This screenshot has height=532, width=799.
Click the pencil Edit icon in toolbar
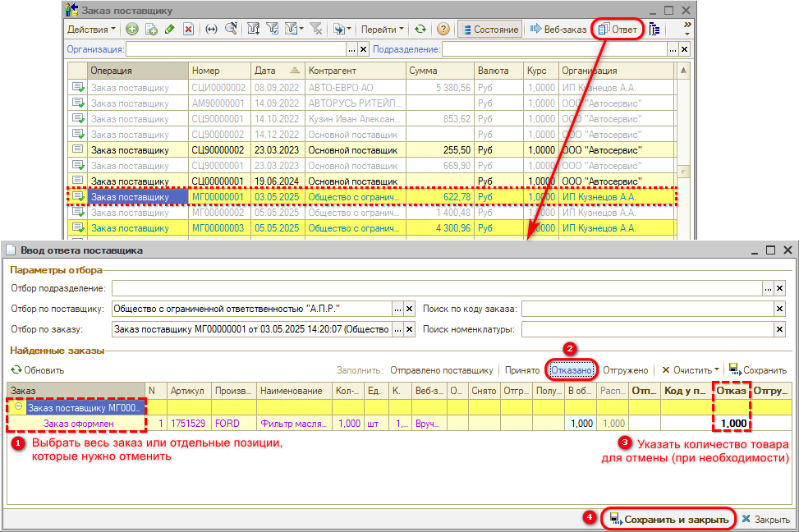169,29
